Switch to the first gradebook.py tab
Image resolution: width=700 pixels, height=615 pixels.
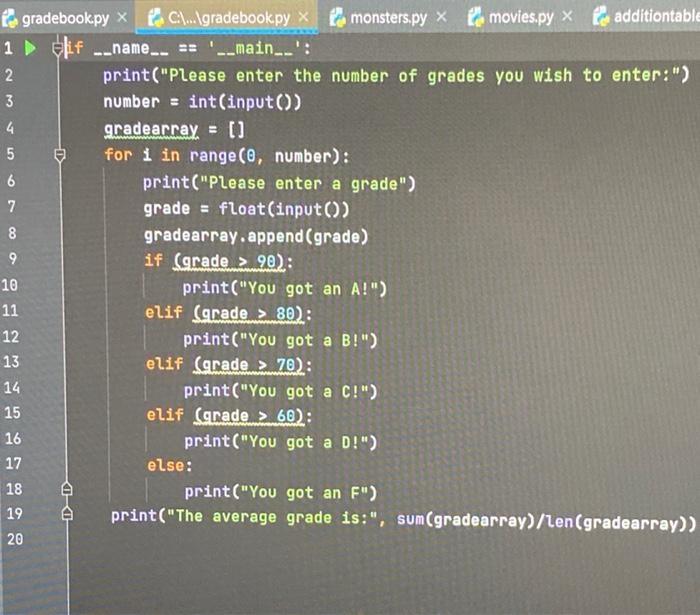[x=65, y=18]
